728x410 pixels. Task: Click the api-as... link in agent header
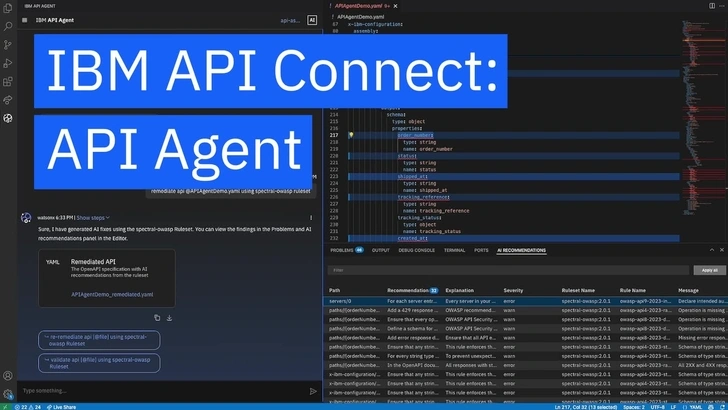tap(290, 20)
